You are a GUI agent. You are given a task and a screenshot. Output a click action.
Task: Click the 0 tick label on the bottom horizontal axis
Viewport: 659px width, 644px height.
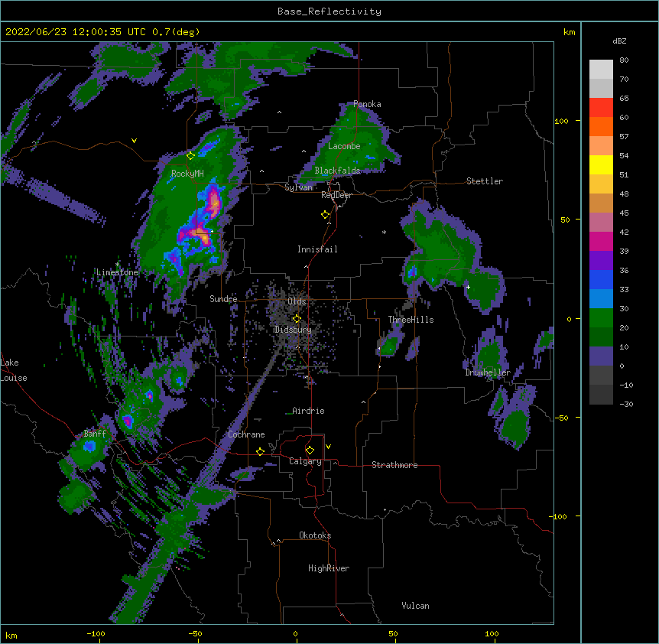pyautogui.click(x=295, y=633)
